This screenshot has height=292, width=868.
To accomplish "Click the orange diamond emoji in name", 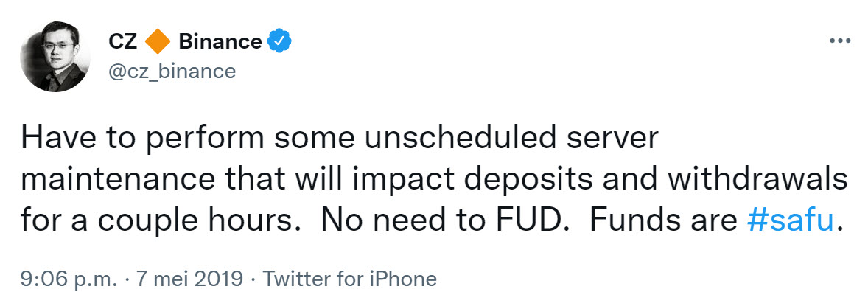I will (x=158, y=42).
